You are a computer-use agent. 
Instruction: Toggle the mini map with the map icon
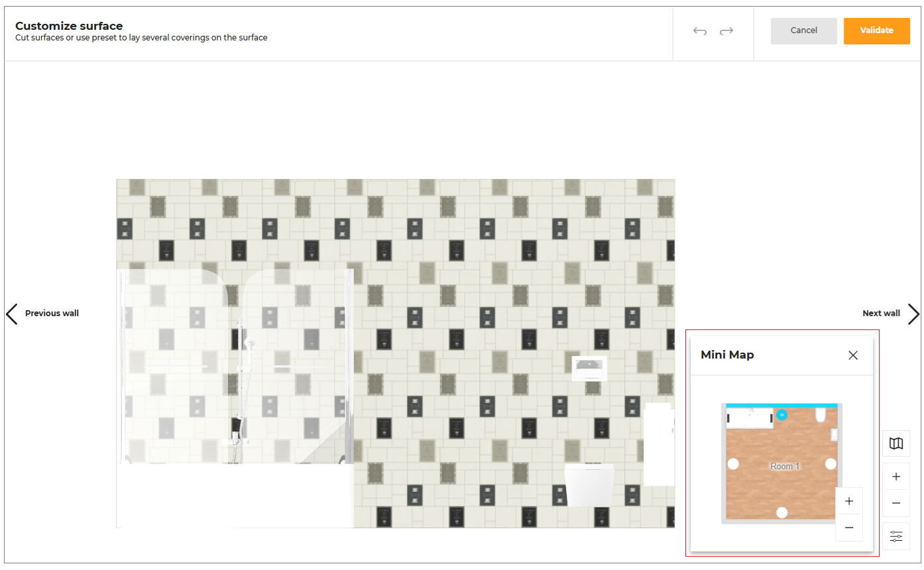click(895, 443)
